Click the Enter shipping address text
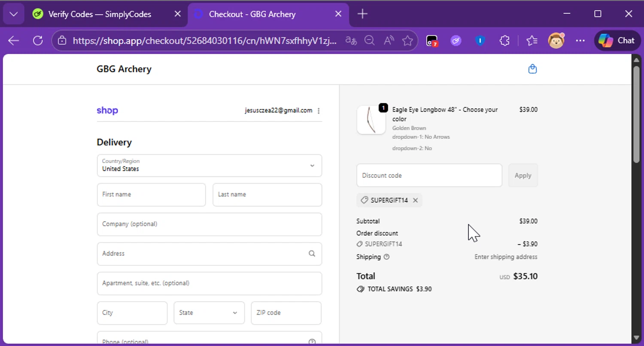Viewport: 644px width, 346px height. pos(506,257)
